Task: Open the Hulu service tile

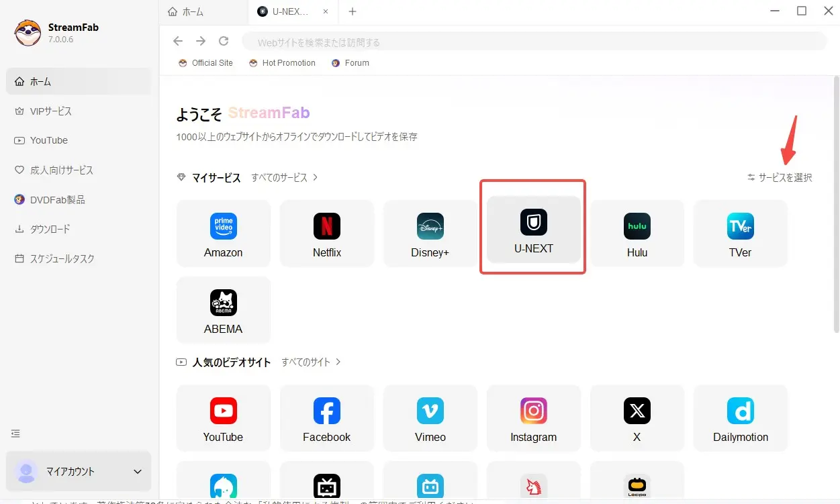Action: tap(637, 234)
